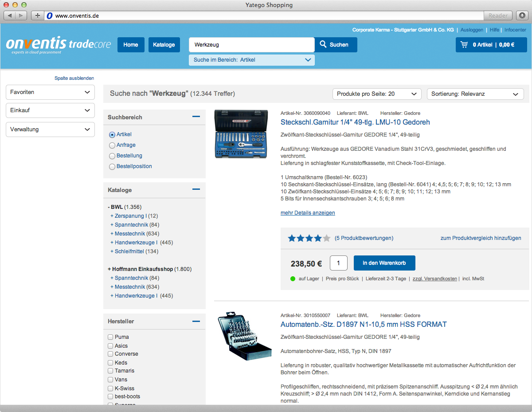The image size is (532, 412).
Task: Click 'Spalte ausblenden' link
Action: (74, 78)
